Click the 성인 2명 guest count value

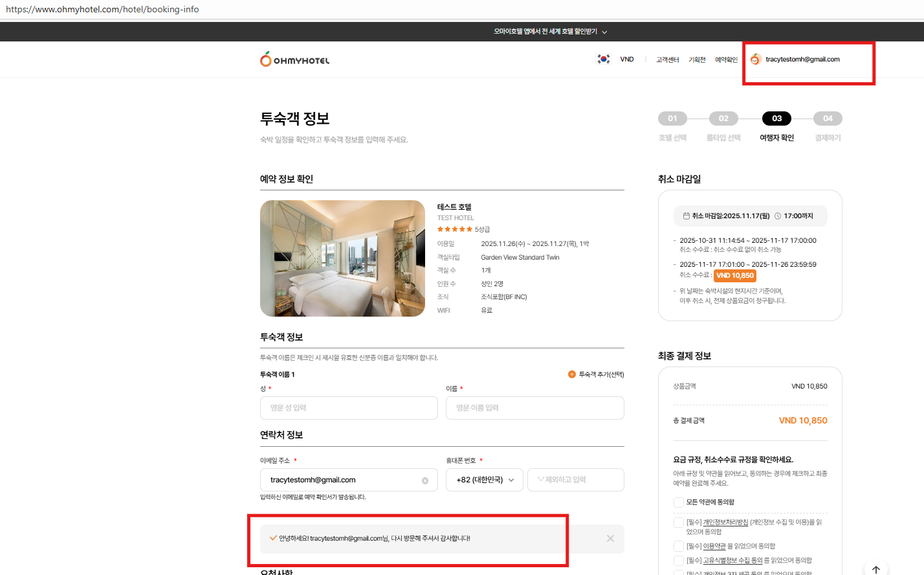click(x=492, y=284)
